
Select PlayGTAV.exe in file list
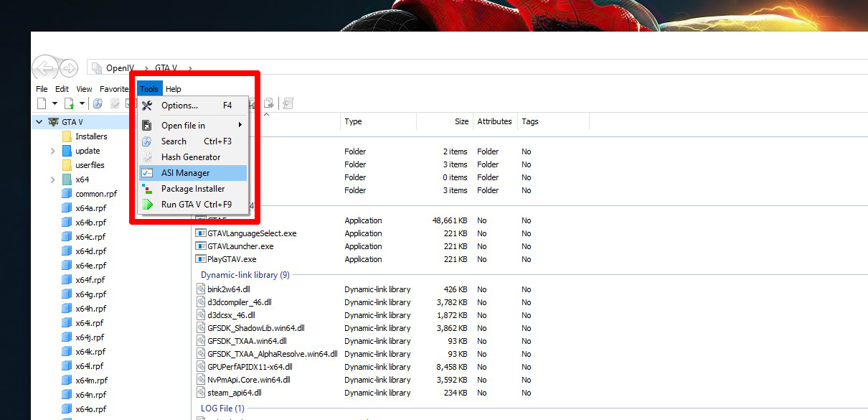231,259
